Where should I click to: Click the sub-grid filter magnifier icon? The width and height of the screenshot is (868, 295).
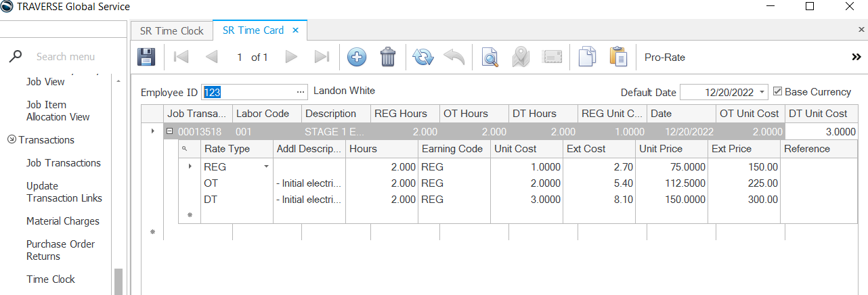tap(183, 149)
